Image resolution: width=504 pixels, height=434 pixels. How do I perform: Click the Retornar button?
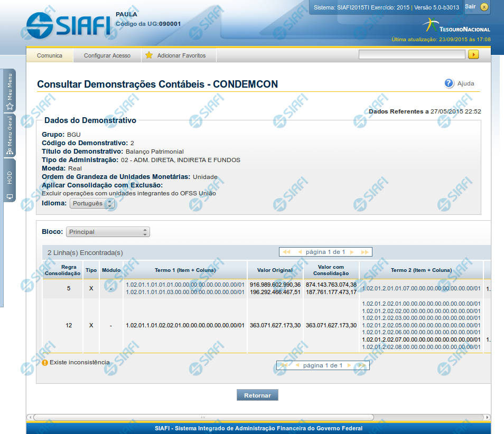coord(257,395)
